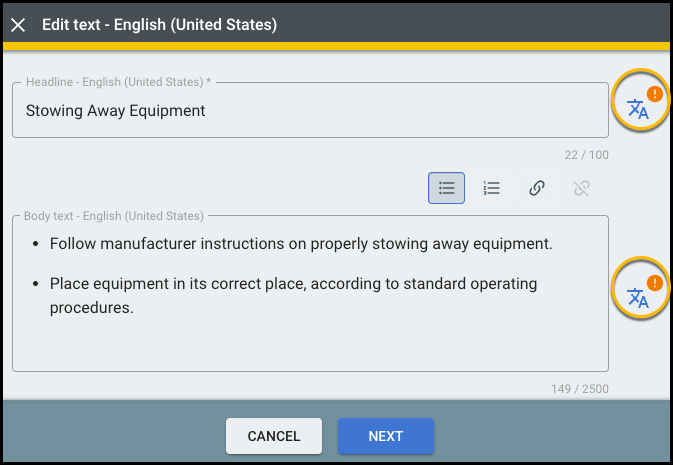The height and width of the screenshot is (465, 673).
Task: Close the Edit text dialog
Action: click(18, 24)
